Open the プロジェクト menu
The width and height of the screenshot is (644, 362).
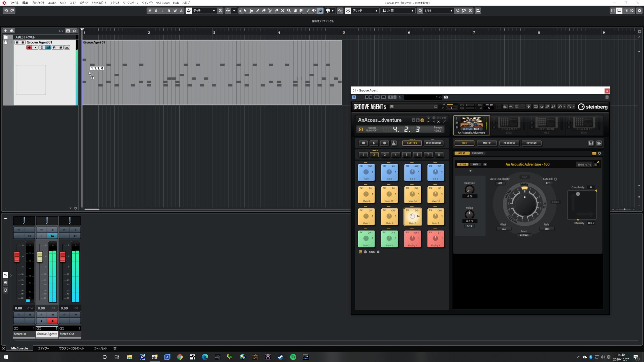38,3
